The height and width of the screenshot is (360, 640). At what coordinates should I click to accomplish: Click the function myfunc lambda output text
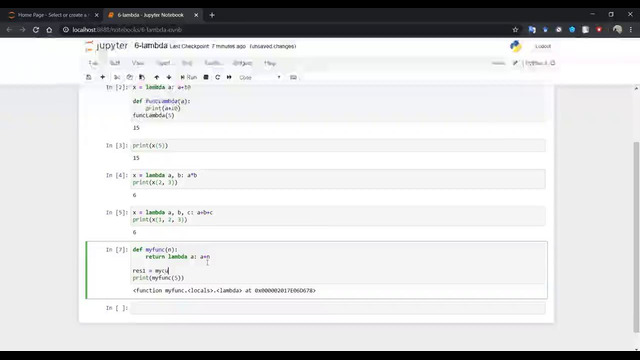(x=224, y=291)
